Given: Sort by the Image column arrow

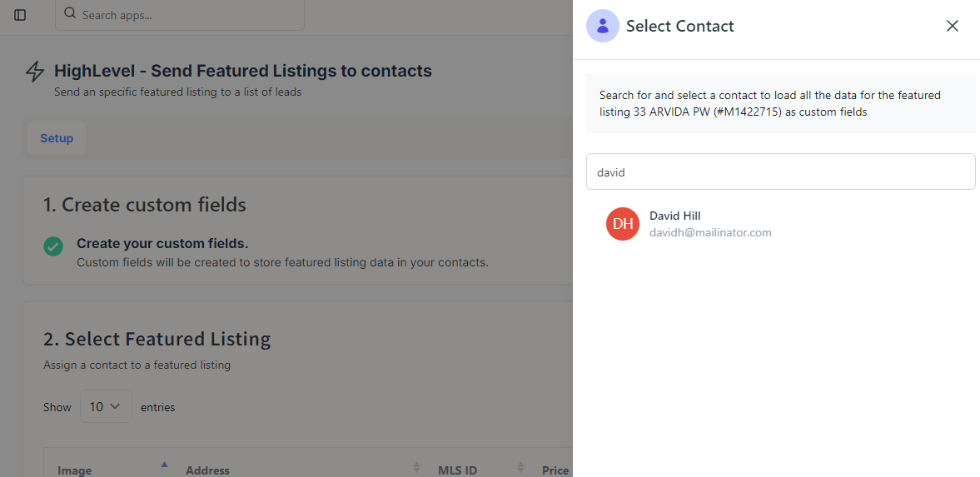Looking at the screenshot, I should [164, 465].
